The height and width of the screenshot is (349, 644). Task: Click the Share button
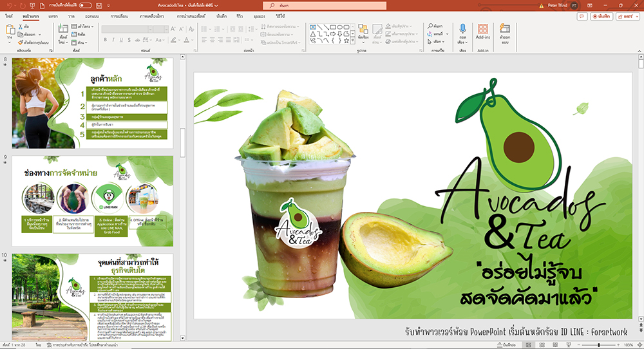tap(627, 17)
